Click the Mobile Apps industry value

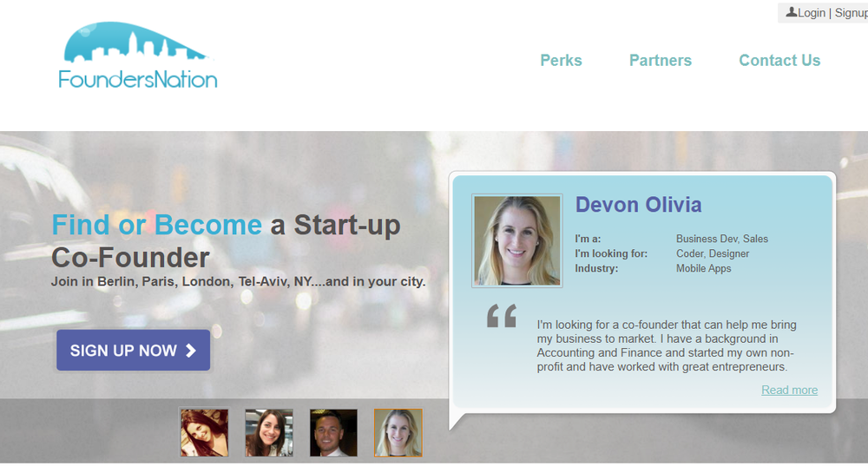coord(704,268)
